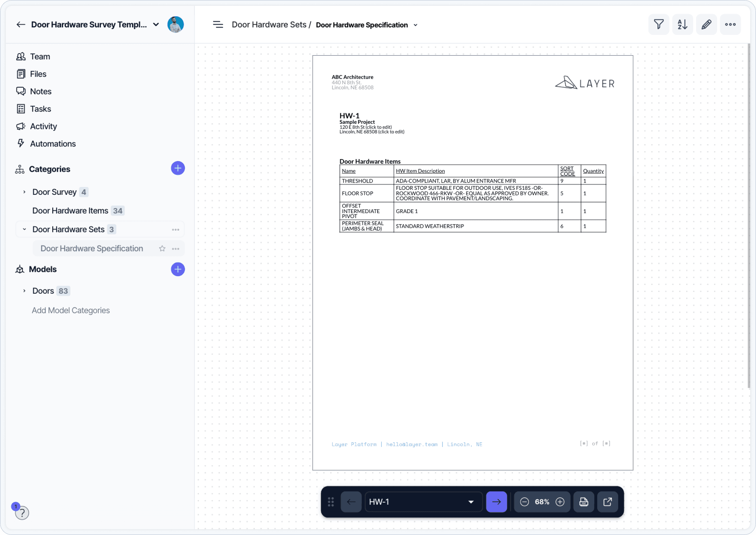Add a new model with plus button
Screen dimensions: 756x535
click(178, 270)
